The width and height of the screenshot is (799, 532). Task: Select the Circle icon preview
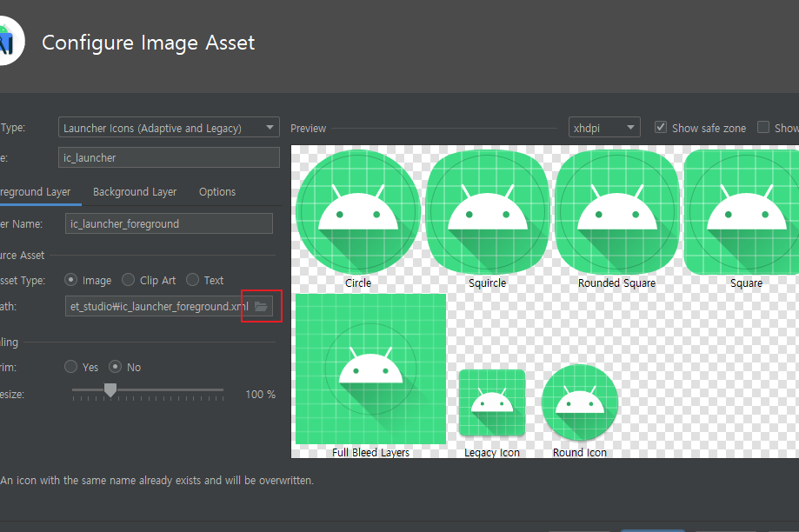357,212
